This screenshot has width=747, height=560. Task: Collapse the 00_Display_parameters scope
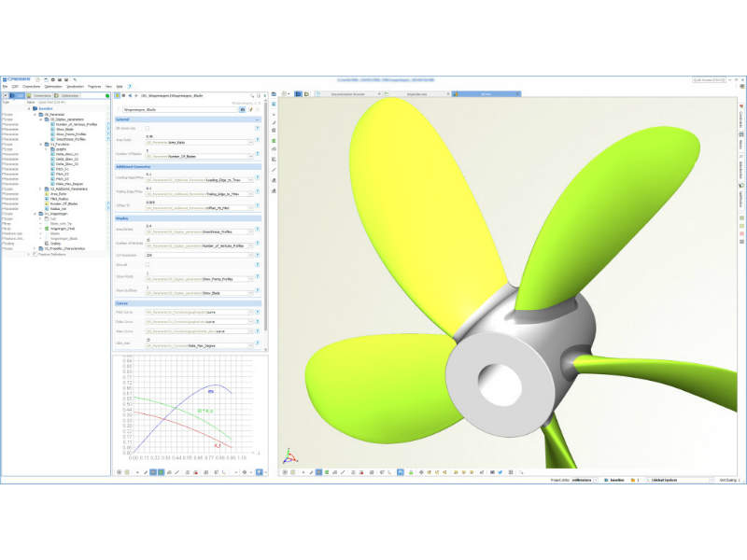click(40, 119)
